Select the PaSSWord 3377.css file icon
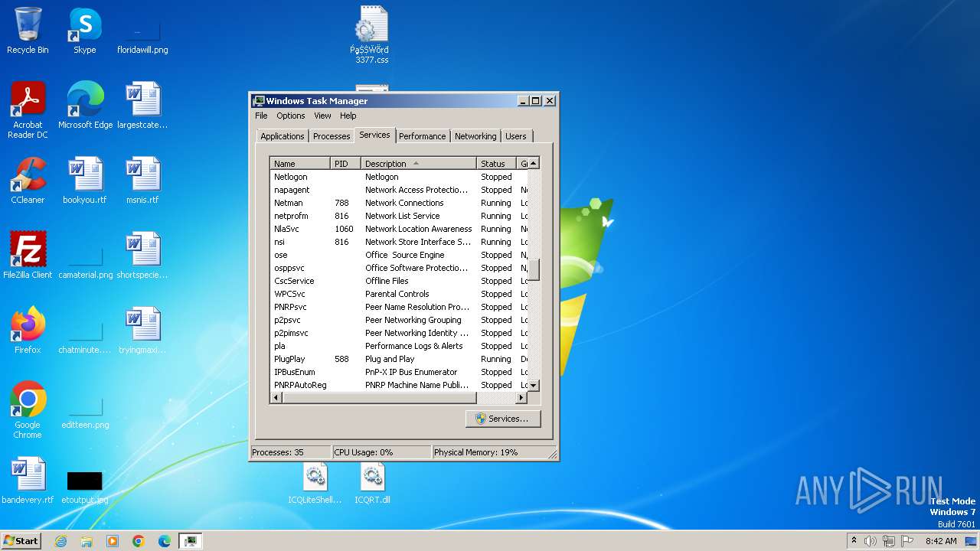This screenshot has width=980, height=551. [371, 35]
